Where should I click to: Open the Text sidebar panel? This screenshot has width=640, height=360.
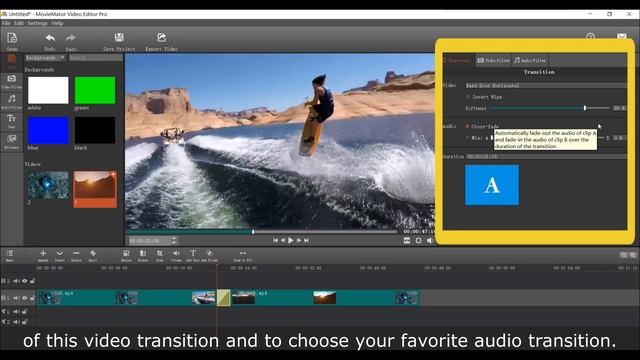11,121
